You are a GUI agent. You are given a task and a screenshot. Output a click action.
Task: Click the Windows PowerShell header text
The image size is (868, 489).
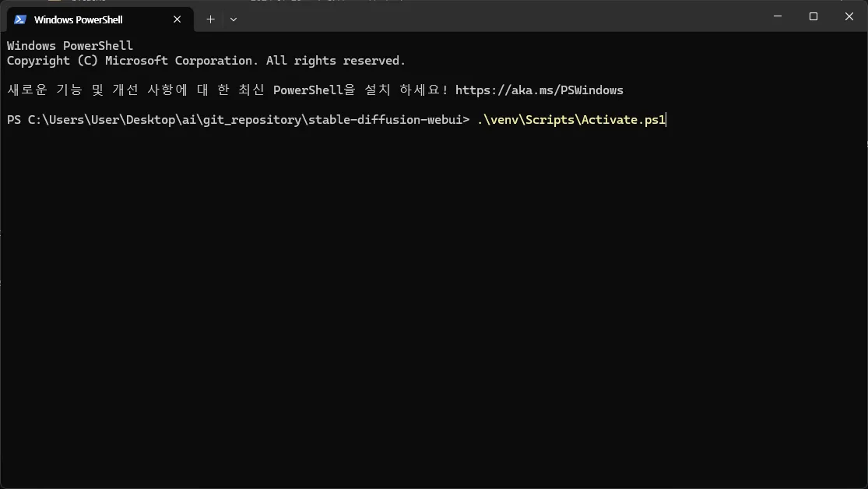[69, 45]
